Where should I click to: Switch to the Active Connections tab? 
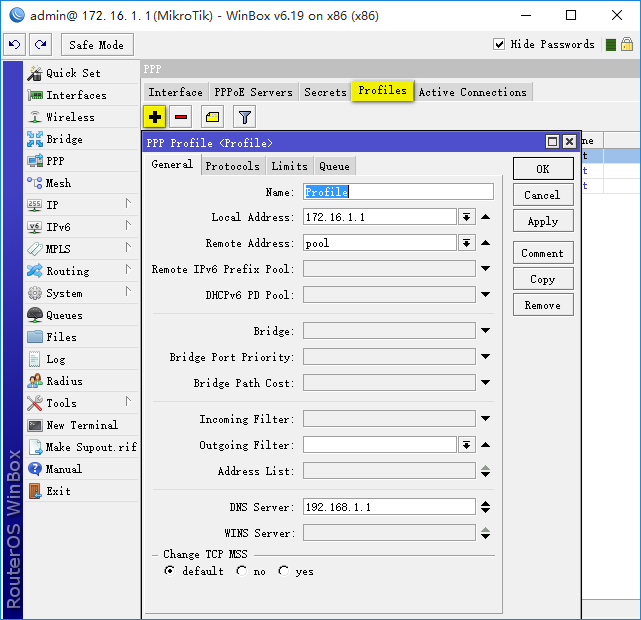[472, 92]
